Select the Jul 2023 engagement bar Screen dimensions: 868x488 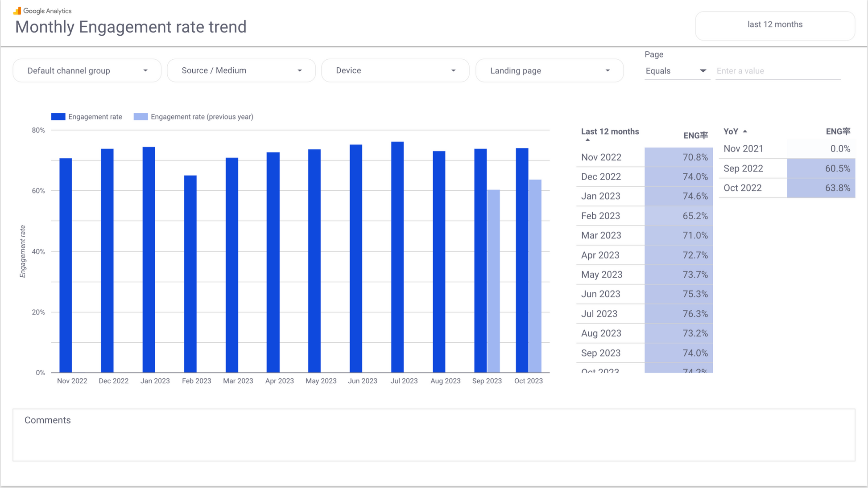click(397, 257)
